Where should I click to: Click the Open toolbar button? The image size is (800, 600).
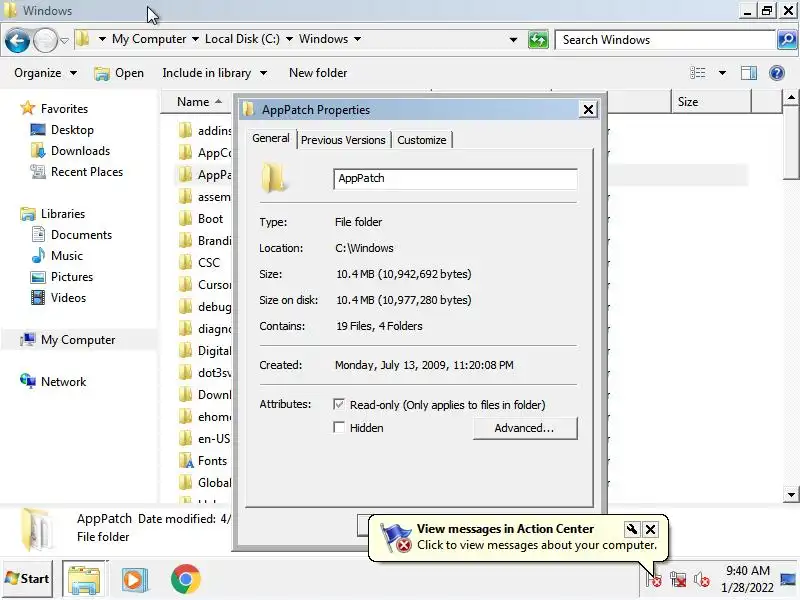click(119, 73)
